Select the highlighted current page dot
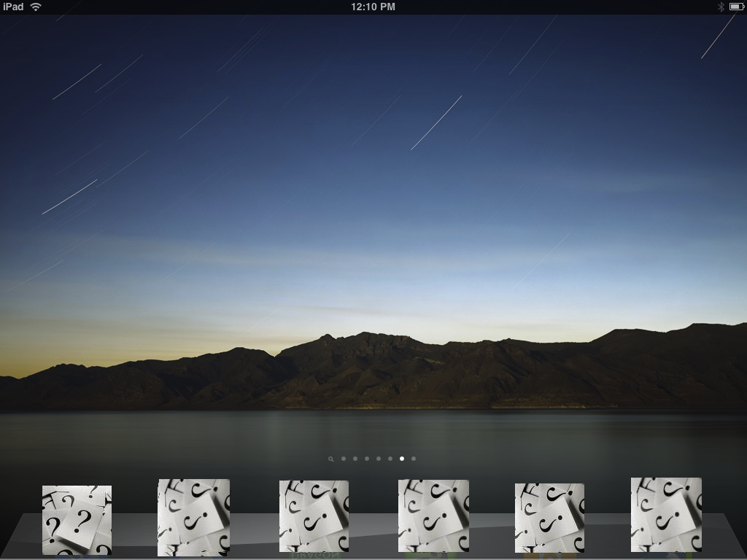 pos(402,459)
